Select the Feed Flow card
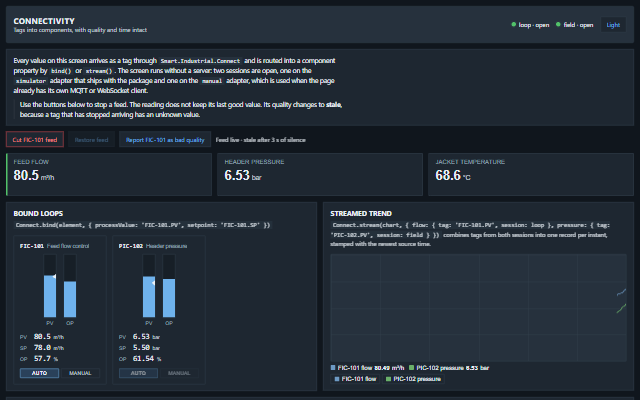Screen dimensions: 640x400 click(109, 174)
